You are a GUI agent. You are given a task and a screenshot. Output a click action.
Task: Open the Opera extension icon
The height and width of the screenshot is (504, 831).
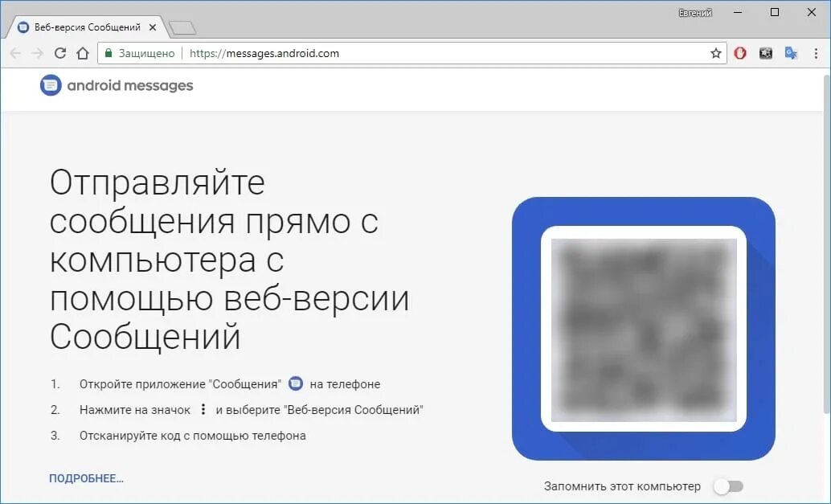[x=740, y=53]
